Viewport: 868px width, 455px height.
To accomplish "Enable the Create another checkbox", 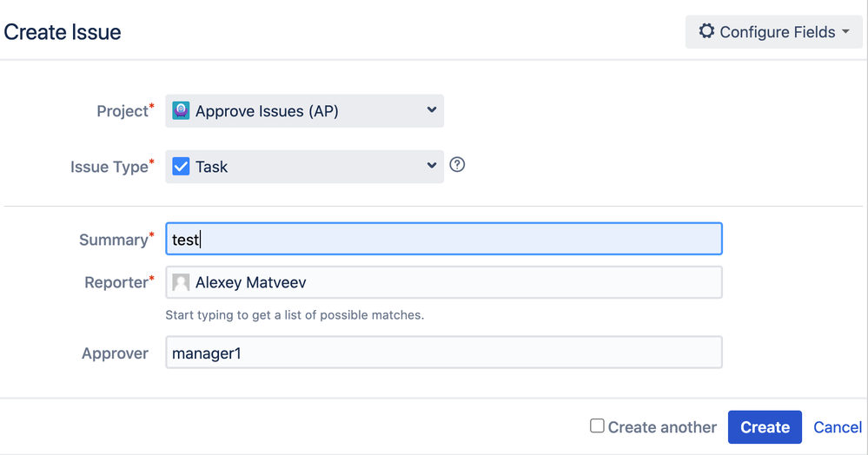I will pos(597,425).
